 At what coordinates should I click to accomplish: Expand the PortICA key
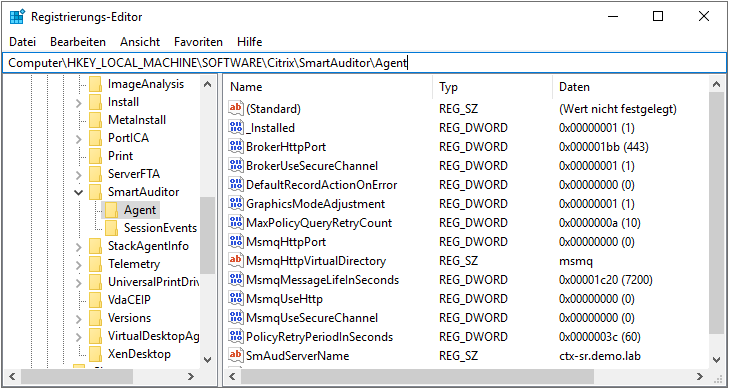78,138
